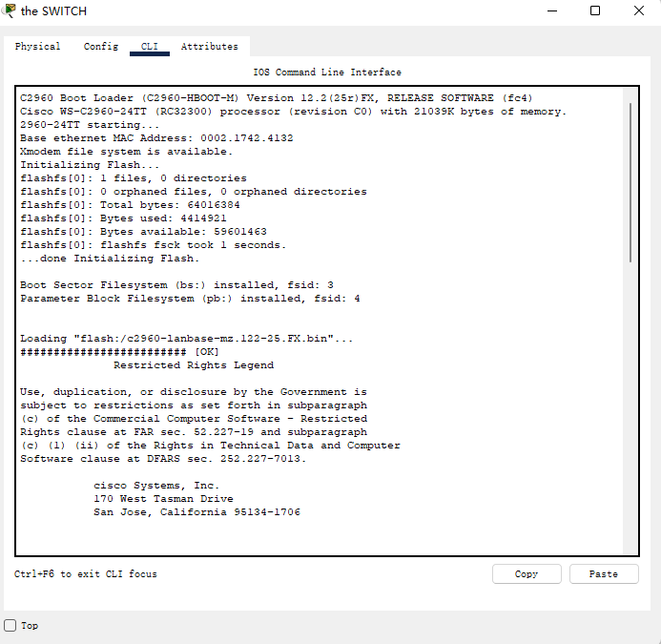
Task: Click 'flashfs[0]: Bytes available: 59601463' line
Action: tap(143, 232)
